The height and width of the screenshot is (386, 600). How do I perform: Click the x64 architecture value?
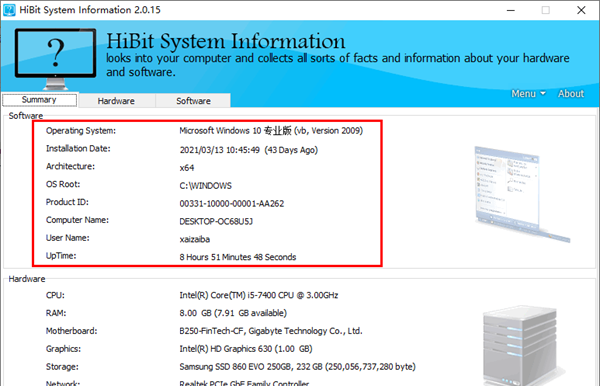coord(187,168)
